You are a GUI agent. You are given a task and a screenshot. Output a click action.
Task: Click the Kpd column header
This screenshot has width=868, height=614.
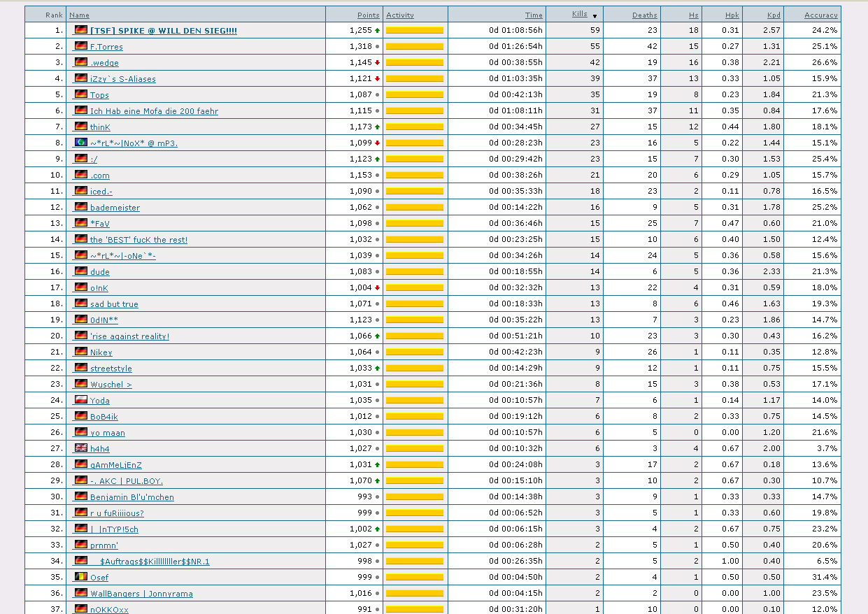pyautogui.click(x=773, y=15)
